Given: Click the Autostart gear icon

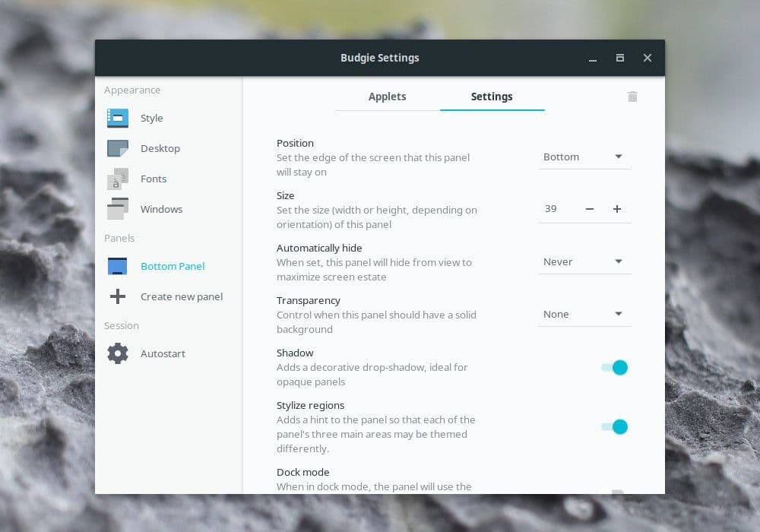Looking at the screenshot, I should (x=118, y=353).
